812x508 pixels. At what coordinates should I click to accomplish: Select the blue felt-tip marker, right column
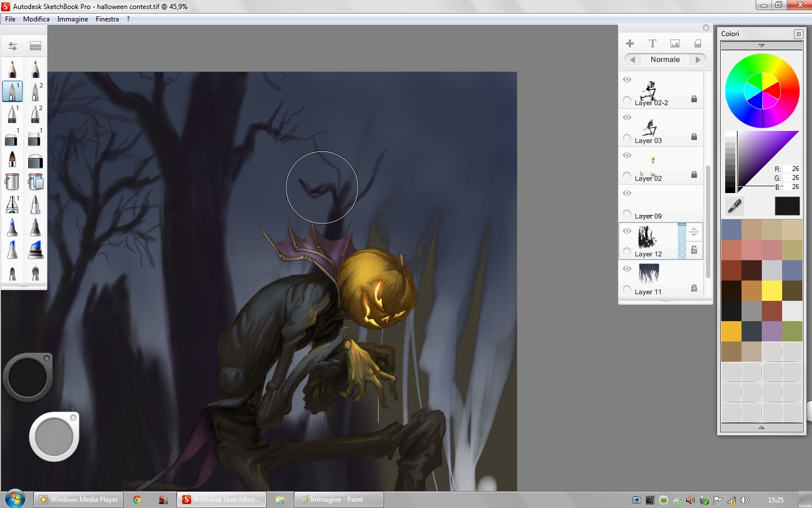tap(35, 227)
